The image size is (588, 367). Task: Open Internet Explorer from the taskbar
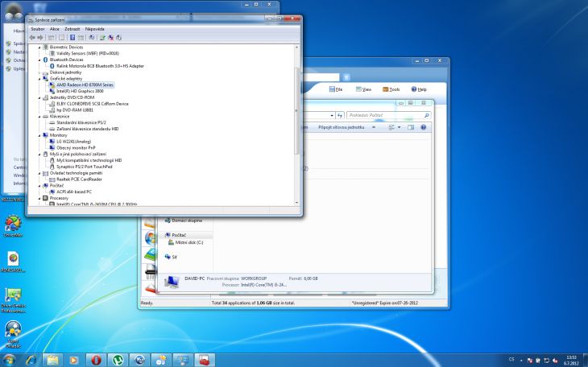(31, 361)
